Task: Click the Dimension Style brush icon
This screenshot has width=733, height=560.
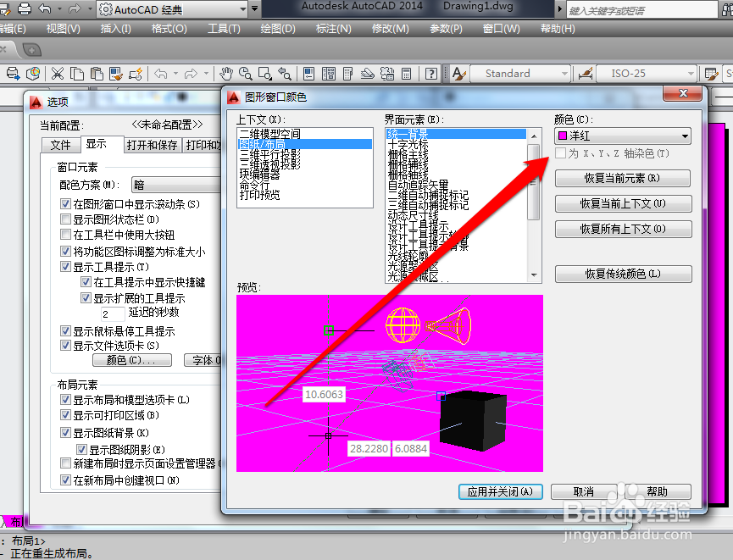Action: pos(586,74)
